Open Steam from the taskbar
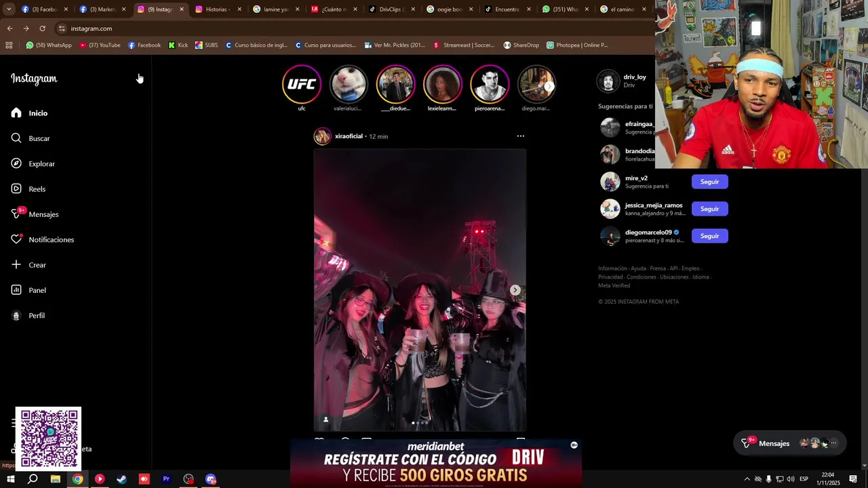Viewport: 868px width, 488px height. pyautogui.click(x=122, y=479)
